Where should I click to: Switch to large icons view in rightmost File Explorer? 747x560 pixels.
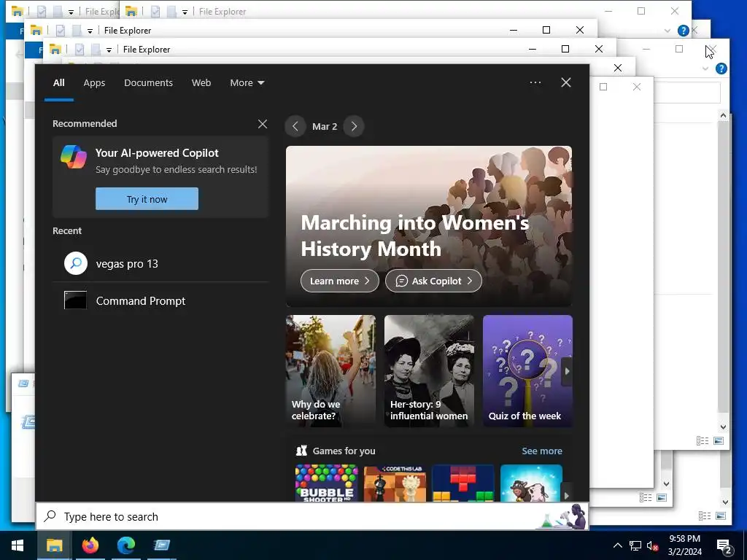tap(721, 516)
